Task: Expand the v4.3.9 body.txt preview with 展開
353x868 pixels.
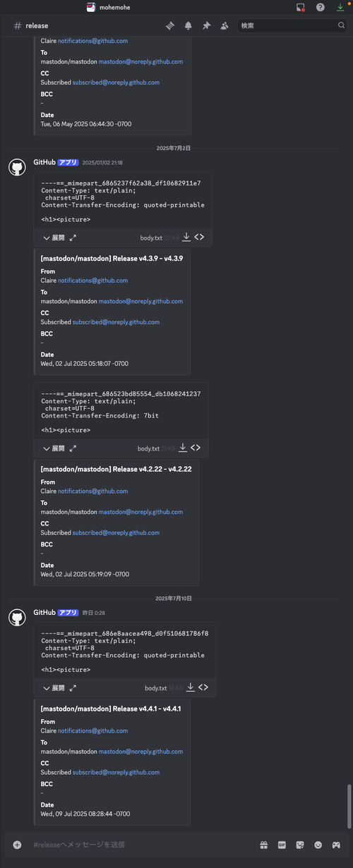Action: 54,238
